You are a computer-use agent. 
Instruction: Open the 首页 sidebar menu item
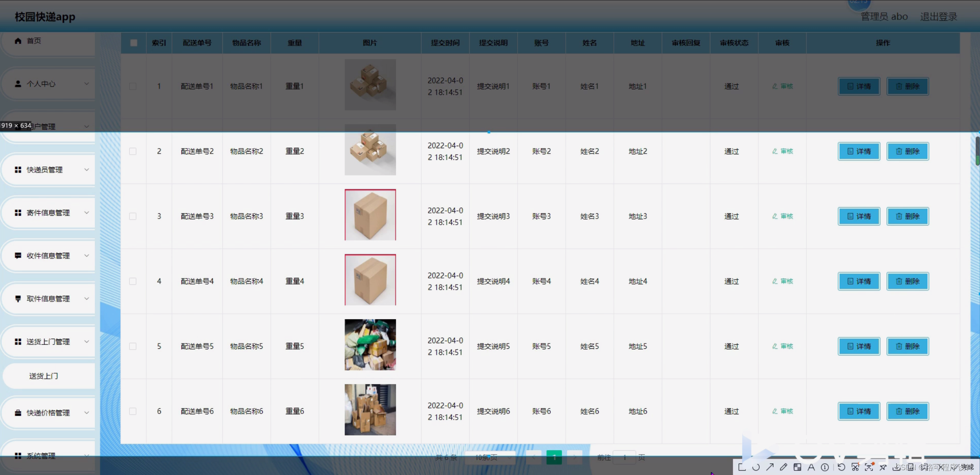[33, 40]
